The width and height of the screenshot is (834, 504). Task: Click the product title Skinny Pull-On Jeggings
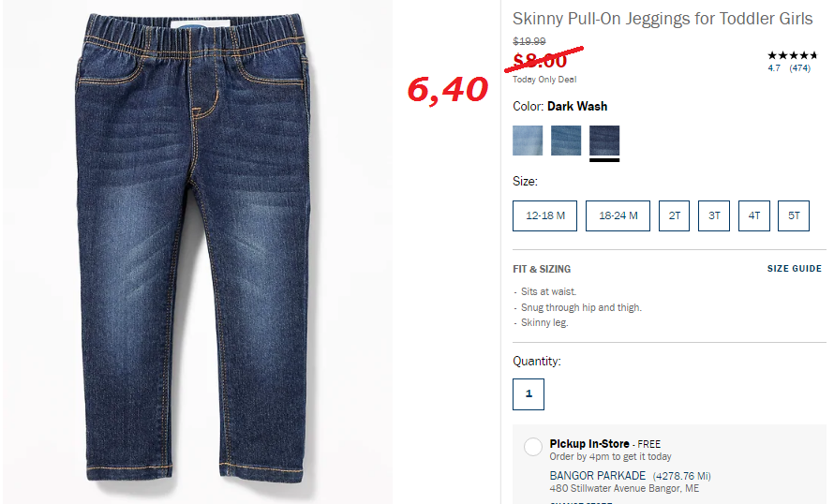[663, 19]
